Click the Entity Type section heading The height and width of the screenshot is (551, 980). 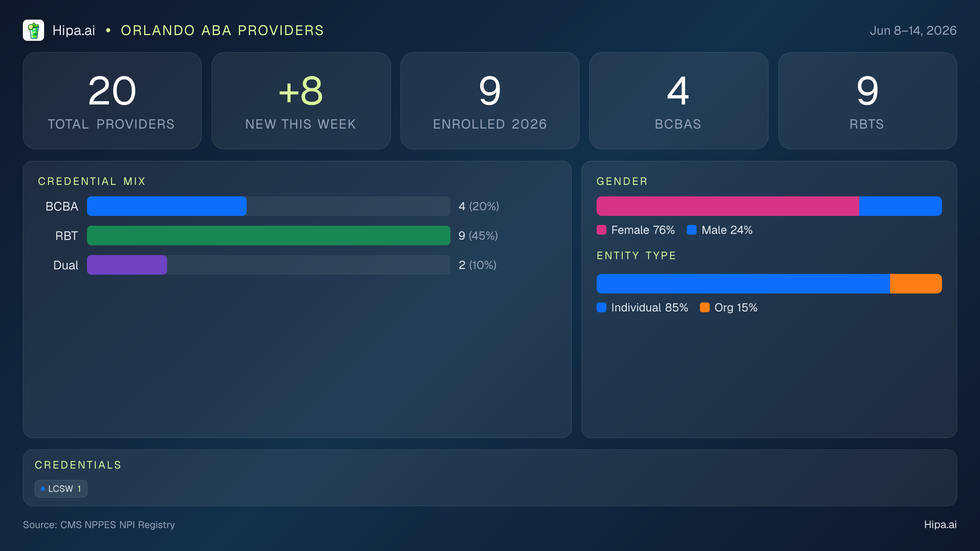636,256
